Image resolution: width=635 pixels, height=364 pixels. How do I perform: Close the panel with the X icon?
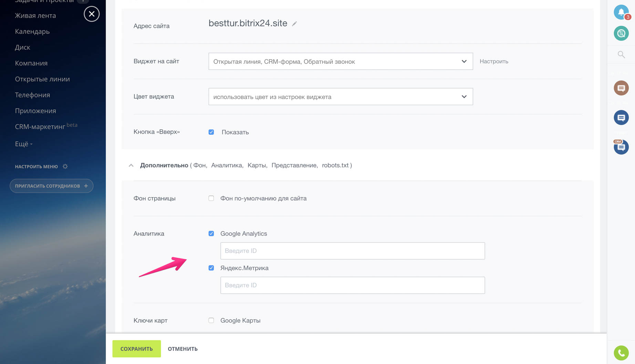(x=92, y=14)
